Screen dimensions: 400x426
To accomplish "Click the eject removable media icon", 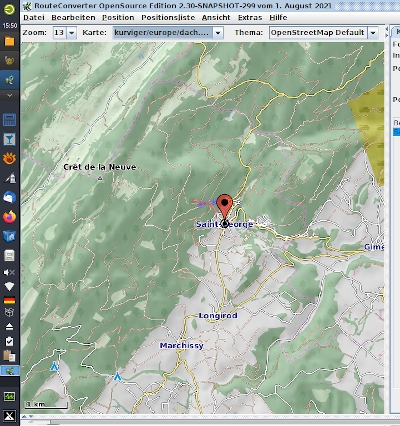I will [9, 326].
